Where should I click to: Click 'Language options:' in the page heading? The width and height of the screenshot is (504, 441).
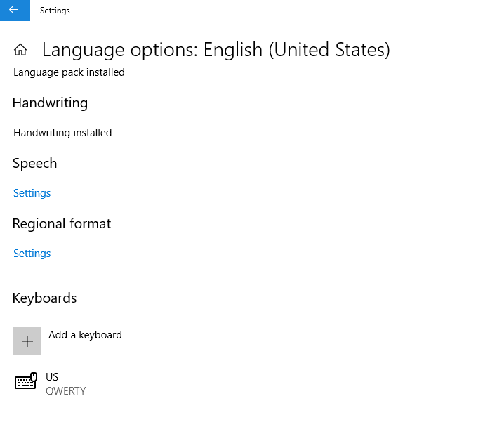pyautogui.click(x=120, y=50)
